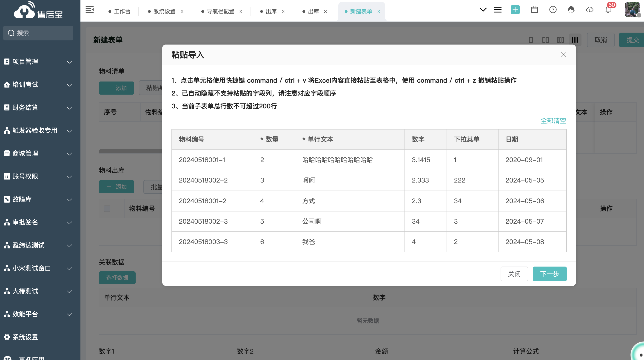Click the 取消 button on the form
Viewport: 644px width, 360px height.
pos(601,40)
